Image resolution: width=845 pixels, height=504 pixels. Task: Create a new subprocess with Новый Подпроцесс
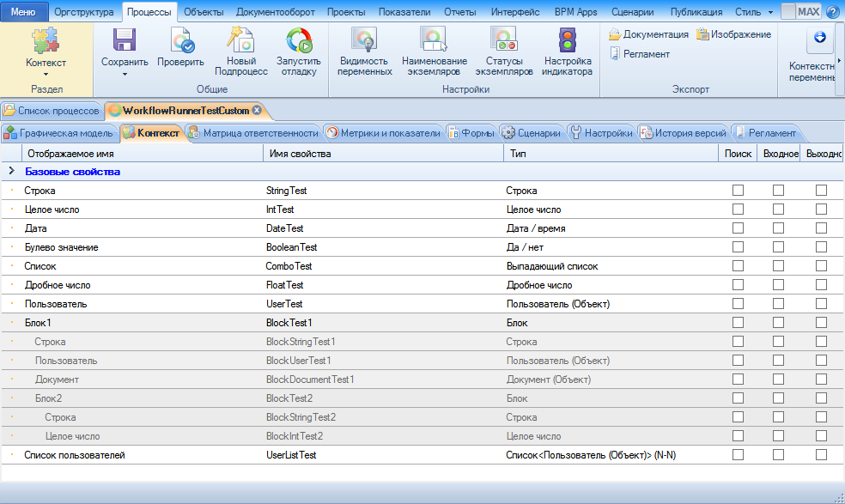240,41
